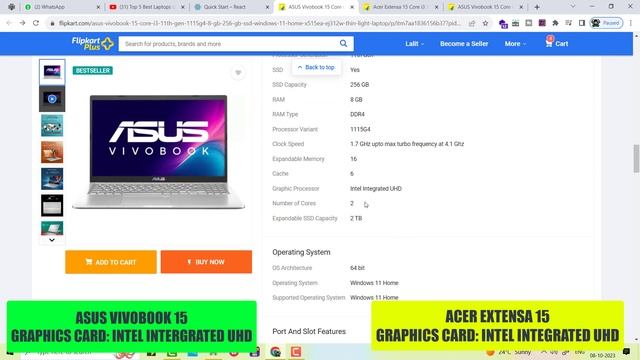Image resolution: width=640 pixels, height=360 pixels.
Task: Click the search magnifier icon
Action: (x=343, y=43)
